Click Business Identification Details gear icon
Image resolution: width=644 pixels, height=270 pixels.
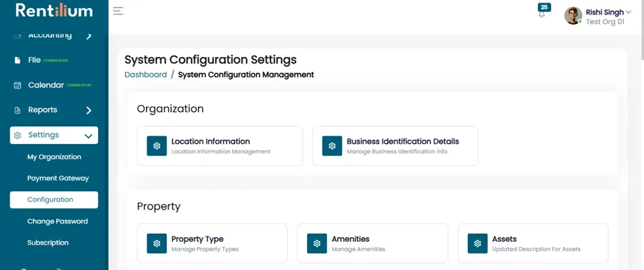tap(332, 146)
